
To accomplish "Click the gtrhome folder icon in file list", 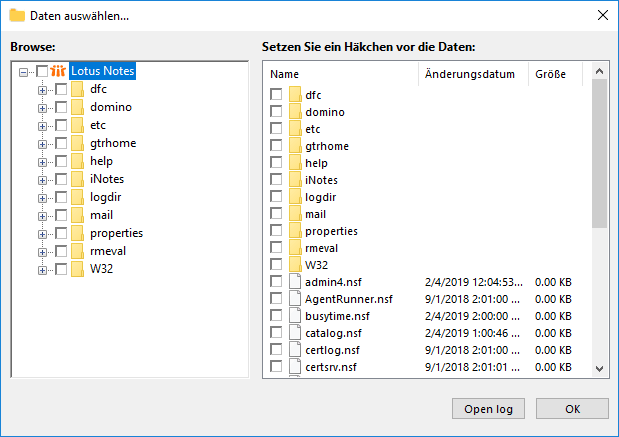I will coord(295,146).
